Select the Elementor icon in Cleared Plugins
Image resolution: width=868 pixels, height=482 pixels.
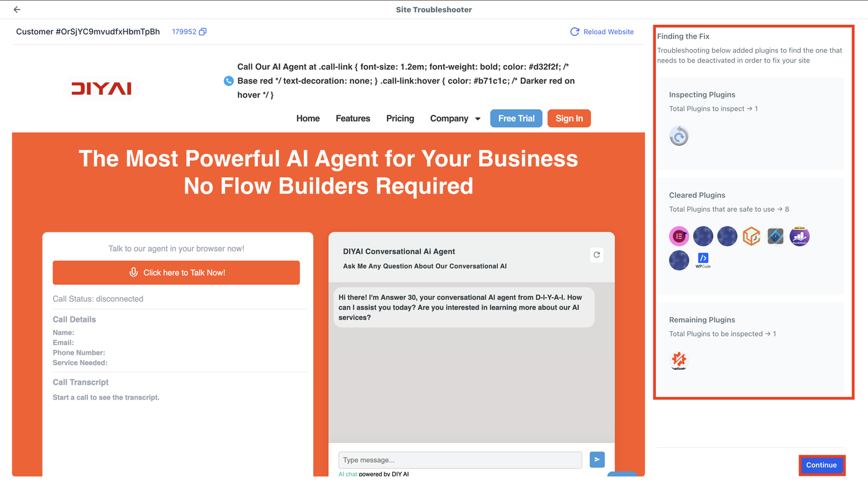679,236
